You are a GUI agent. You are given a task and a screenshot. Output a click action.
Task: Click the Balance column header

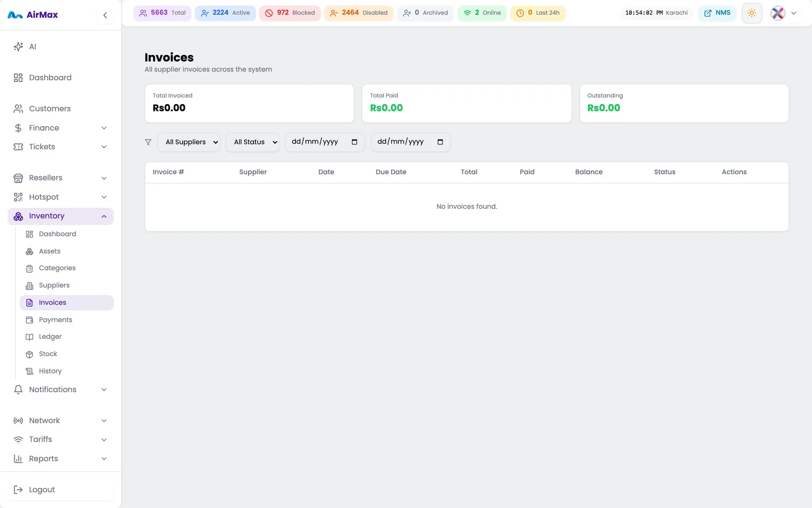589,172
